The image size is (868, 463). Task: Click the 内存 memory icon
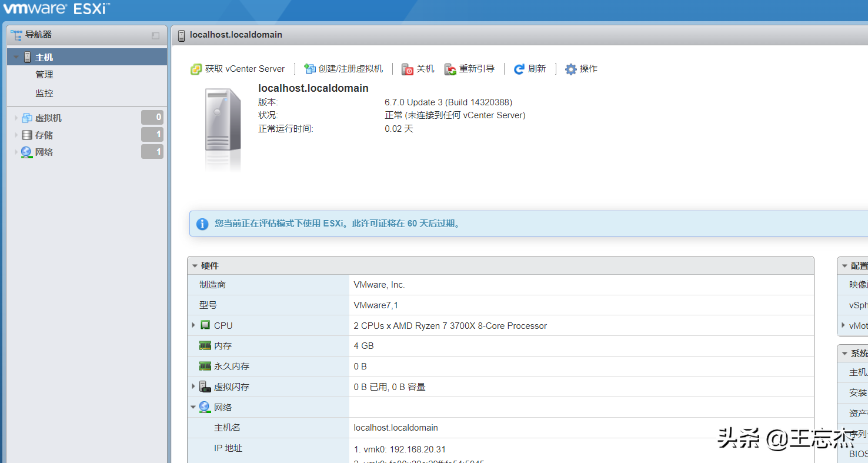point(205,345)
